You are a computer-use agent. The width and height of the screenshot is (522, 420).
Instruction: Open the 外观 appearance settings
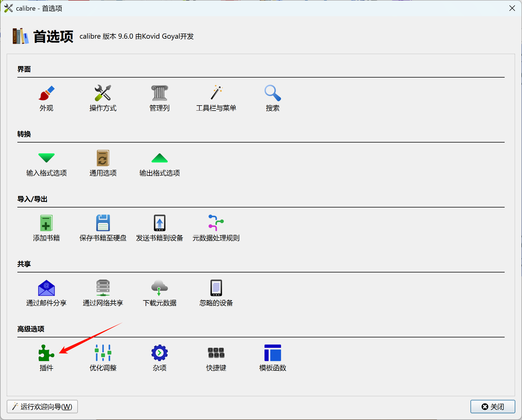[x=46, y=98]
